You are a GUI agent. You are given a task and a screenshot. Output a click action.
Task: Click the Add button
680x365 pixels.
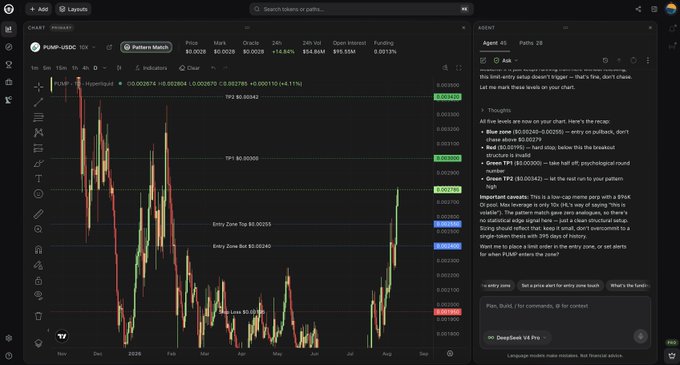39,9
